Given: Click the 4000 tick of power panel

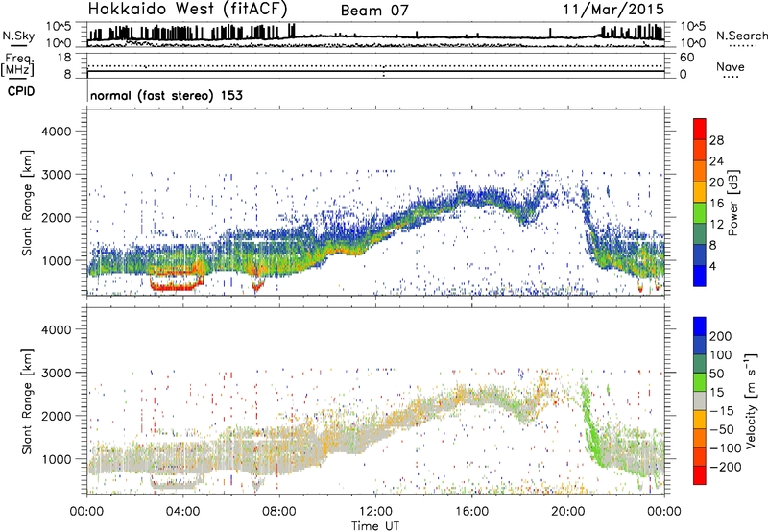Looking at the screenshot, I should [x=56, y=132].
